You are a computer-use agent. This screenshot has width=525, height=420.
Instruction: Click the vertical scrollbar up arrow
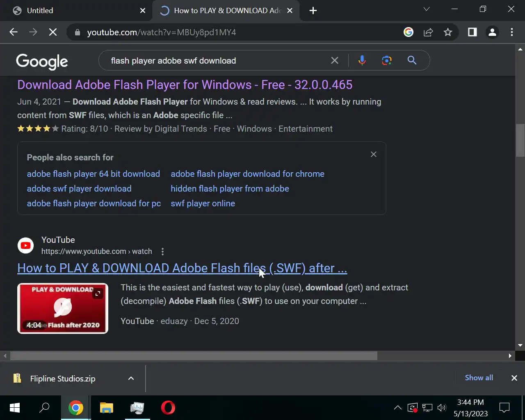(x=520, y=49)
